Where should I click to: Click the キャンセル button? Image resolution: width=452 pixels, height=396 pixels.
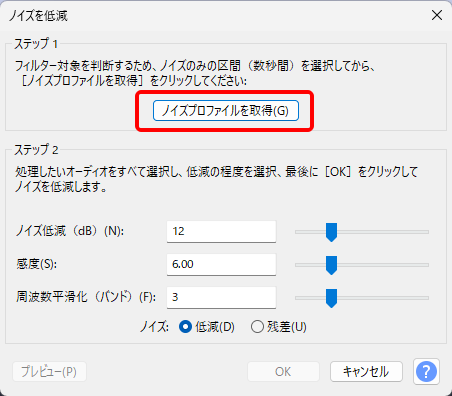tap(366, 372)
